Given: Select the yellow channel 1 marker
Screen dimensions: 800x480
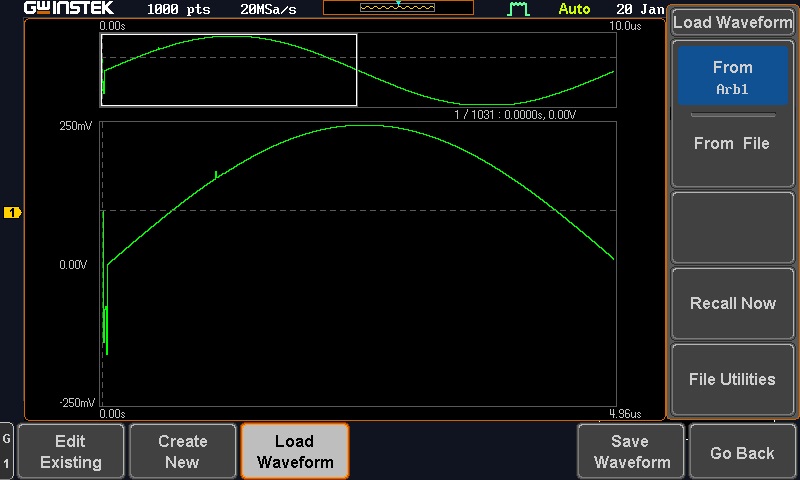Looking at the screenshot, I should pyautogui.click(x=12, y=213).
